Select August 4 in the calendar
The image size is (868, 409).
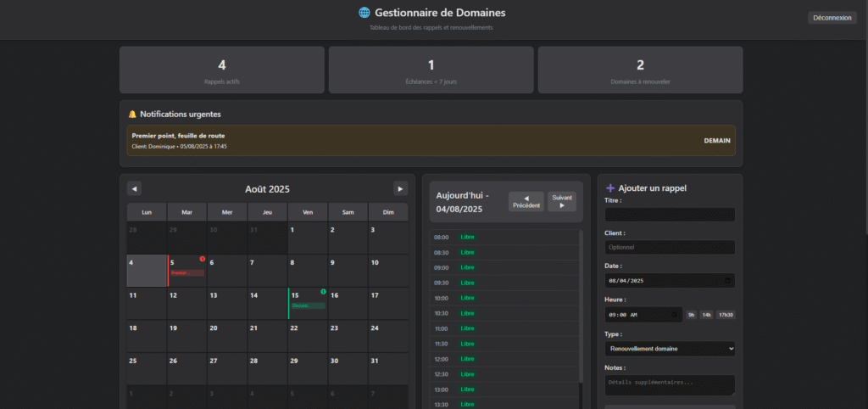coord(147,271)
